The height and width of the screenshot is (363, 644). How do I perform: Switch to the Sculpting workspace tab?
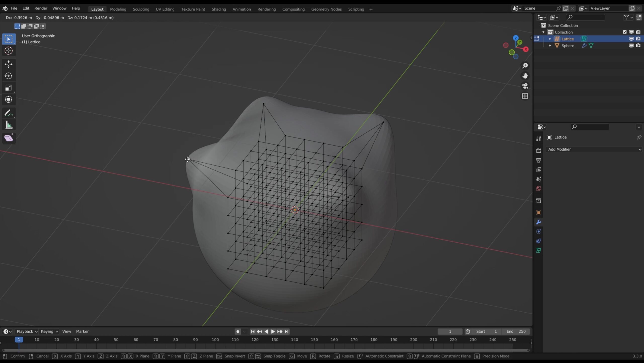[x=141, y=9]
